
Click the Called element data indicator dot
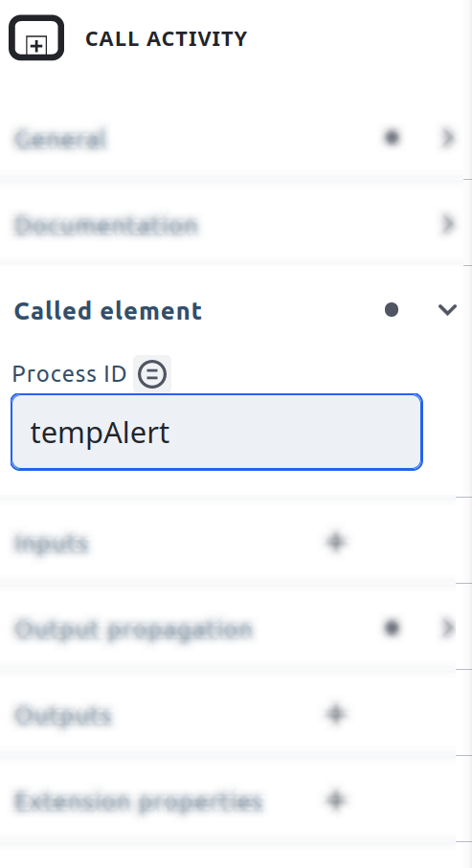pos(392,310)
